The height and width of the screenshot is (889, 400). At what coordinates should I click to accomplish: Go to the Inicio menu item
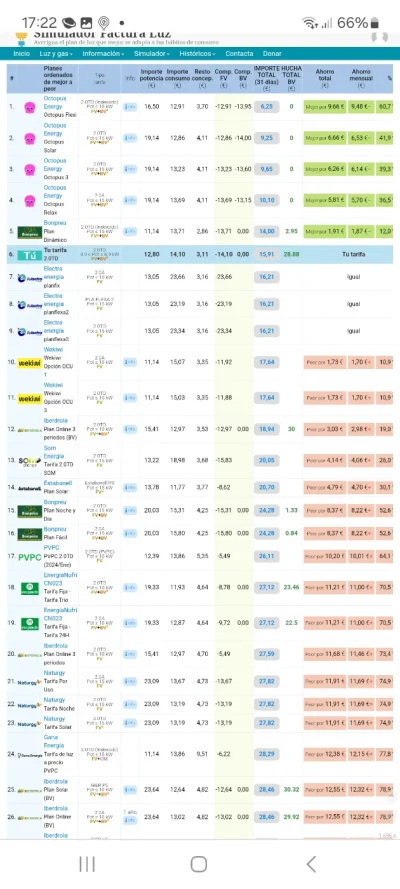(x=22, y=54)
